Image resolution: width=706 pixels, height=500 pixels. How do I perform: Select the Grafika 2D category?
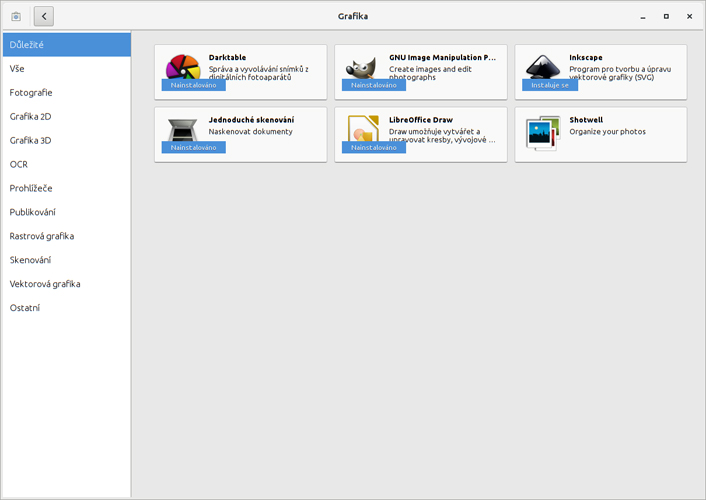pyautogui.click(x=67, y=116)
